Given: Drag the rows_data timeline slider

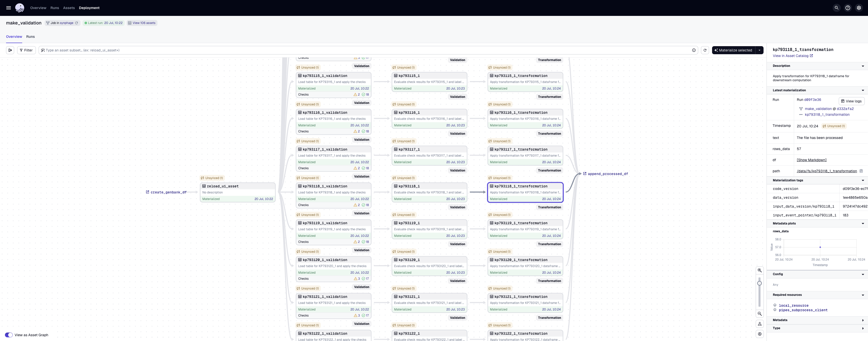Looking at the screenshot, I should coord(820,247).
